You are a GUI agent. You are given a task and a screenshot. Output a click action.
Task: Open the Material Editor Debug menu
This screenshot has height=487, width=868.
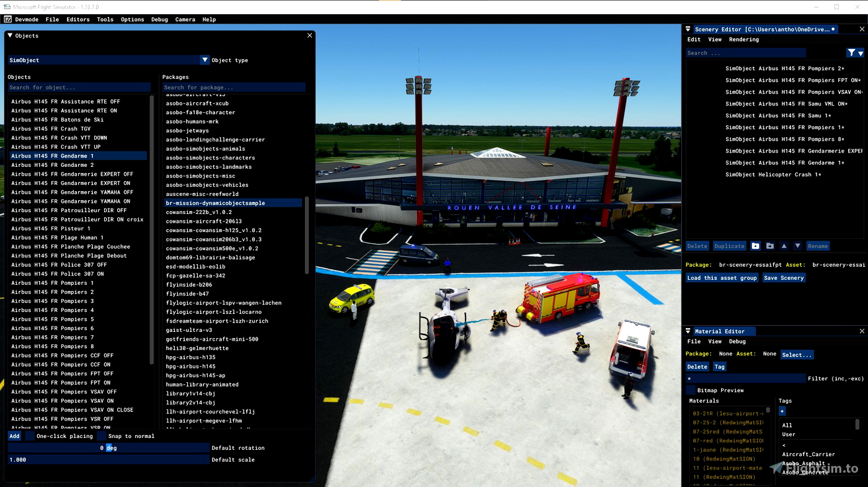point(737,341)
